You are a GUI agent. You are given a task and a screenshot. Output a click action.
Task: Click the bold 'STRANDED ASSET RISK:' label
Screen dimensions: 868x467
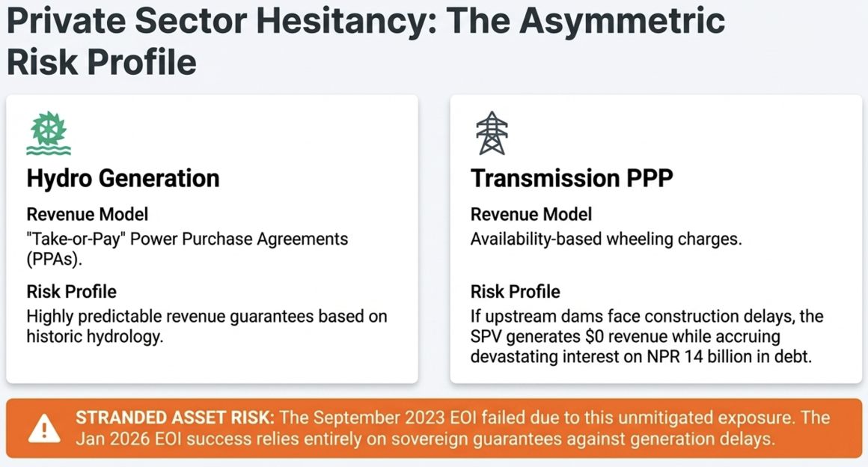175,418
